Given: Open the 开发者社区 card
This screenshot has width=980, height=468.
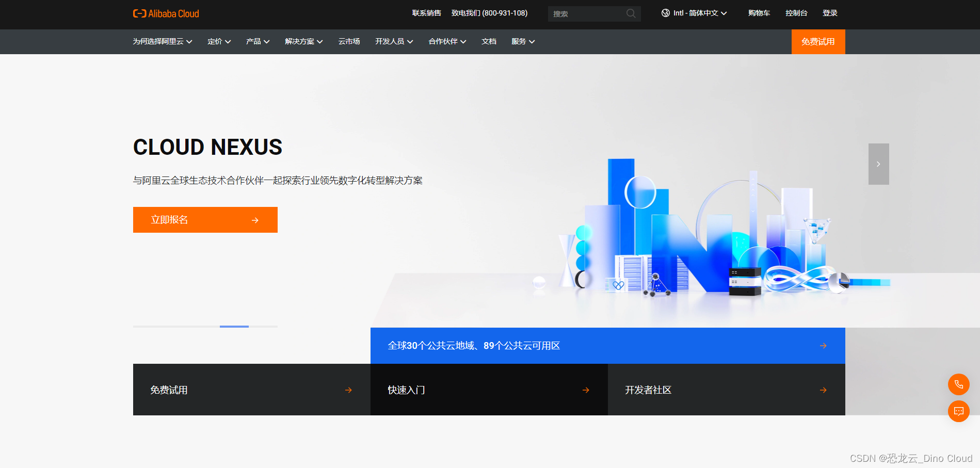Looking at the screenshot, I should pos(727,390).
